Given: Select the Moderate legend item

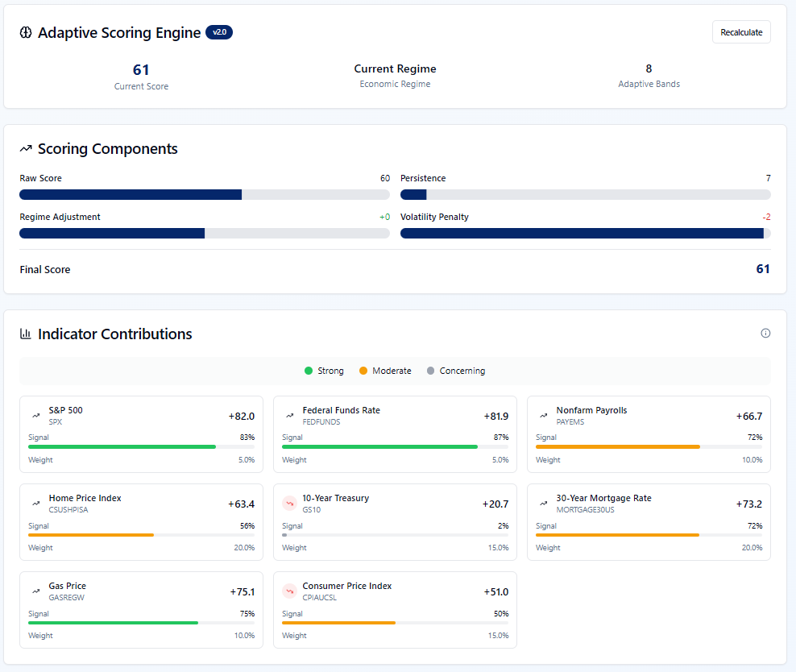Looking at the screenshot, I should tap(385, 371).
